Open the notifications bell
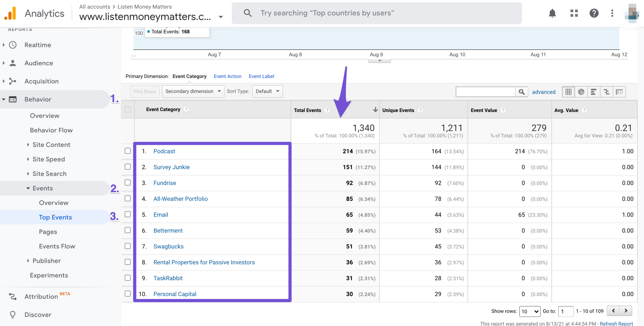Viewport: 644px width, 326px height. coord(552,13)
